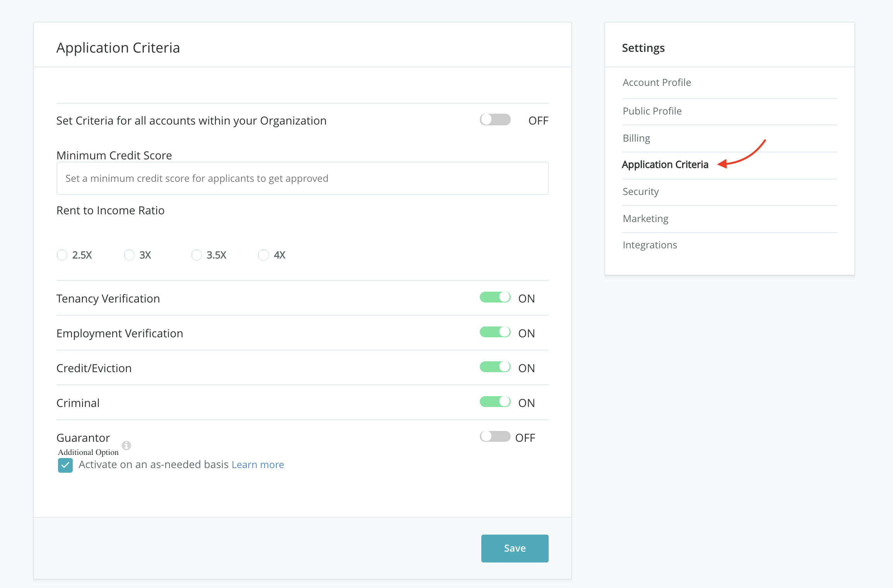Screen dimensions: 893x588
Task: Turn off Tenancy Verification toggle
Action: pyautogui.click(x=495, y=297)
